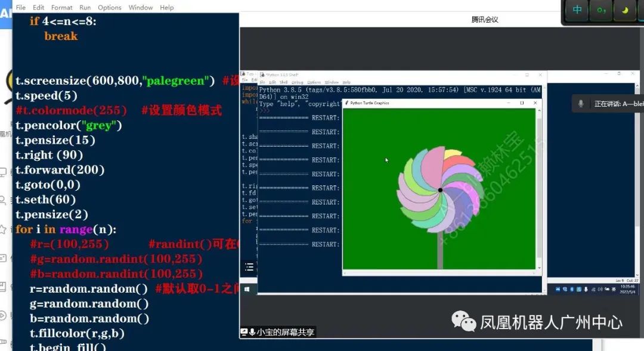Open the Run menu in the IDLE editor
Image resolution: width=644 pixels, height=351 pixels.
85,7
